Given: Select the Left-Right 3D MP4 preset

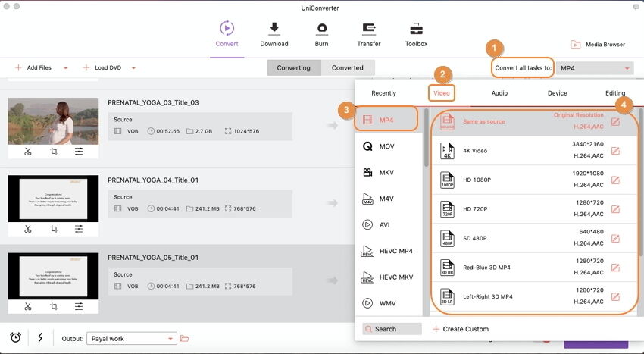Looking at the screenshot, I should (534, 297).
